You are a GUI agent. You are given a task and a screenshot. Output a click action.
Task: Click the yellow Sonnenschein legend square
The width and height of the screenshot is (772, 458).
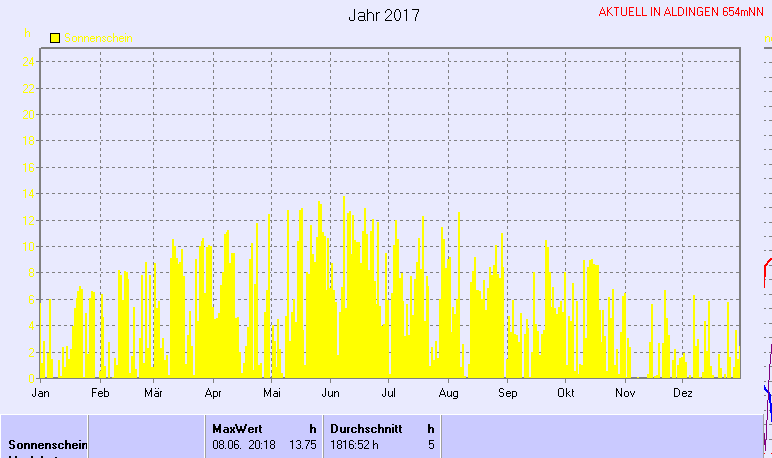[x=55, y=38]
